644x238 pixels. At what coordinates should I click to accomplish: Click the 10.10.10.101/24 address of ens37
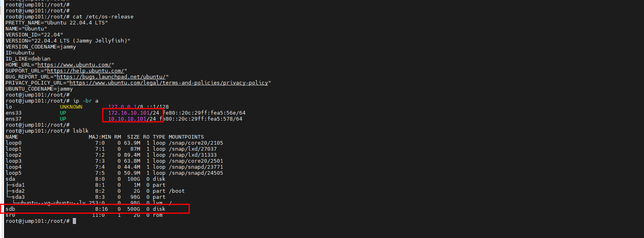point(132,119)
